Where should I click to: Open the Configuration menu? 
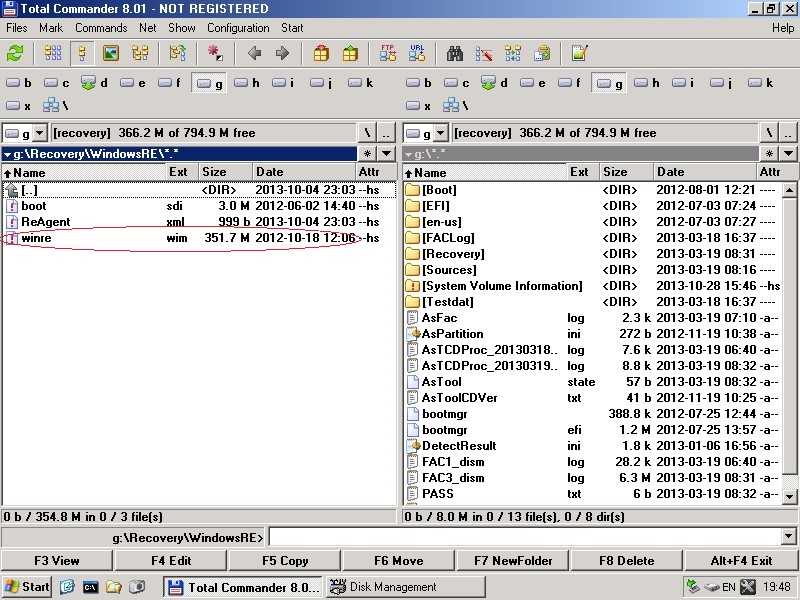coord(238,28)
